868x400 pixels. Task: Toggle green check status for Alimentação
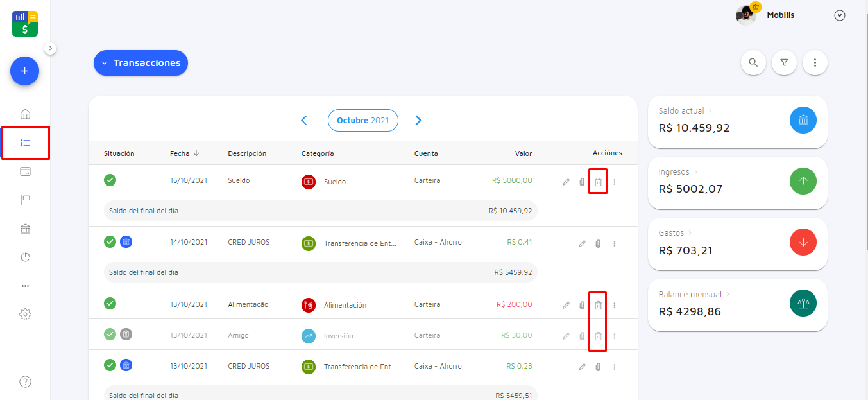(110, 304)
